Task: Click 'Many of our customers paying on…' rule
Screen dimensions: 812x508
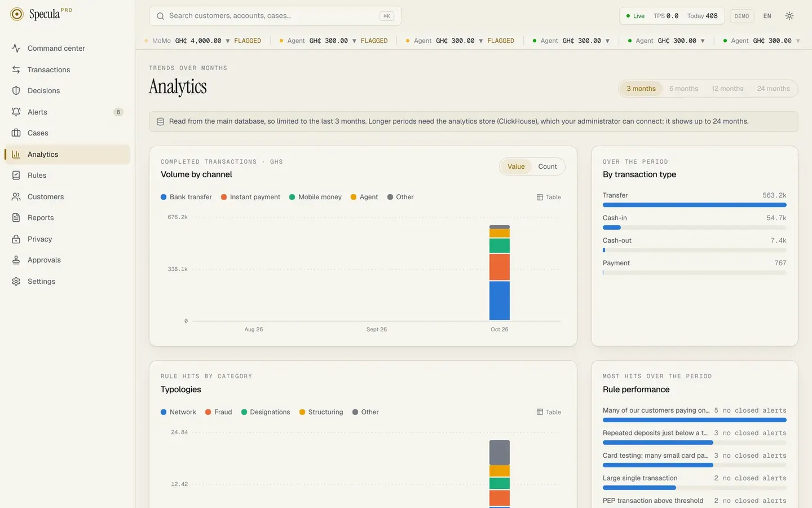Action: click(695, 414)
